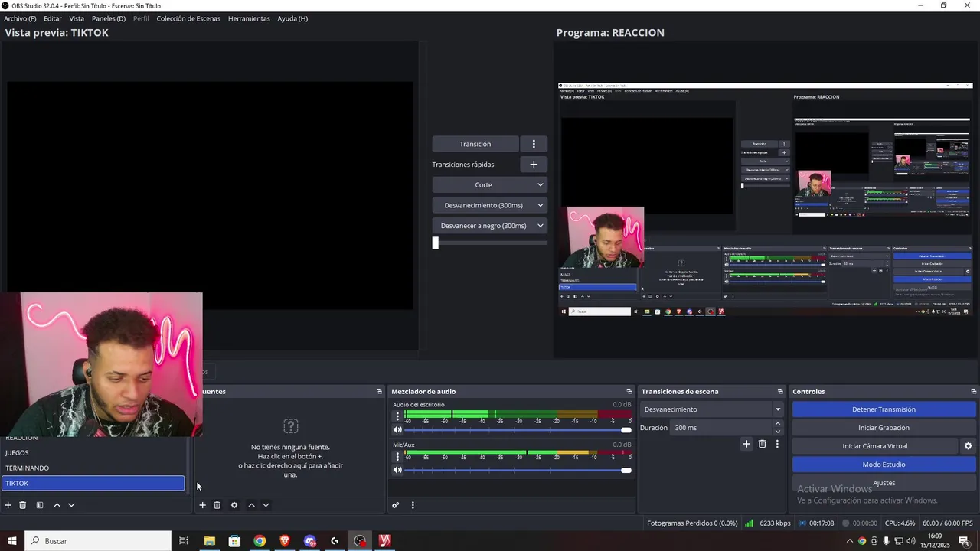The image size is (980, 551).
Task: Mute the Mic/Aux speaker icon
Action: tap(397, 470)
